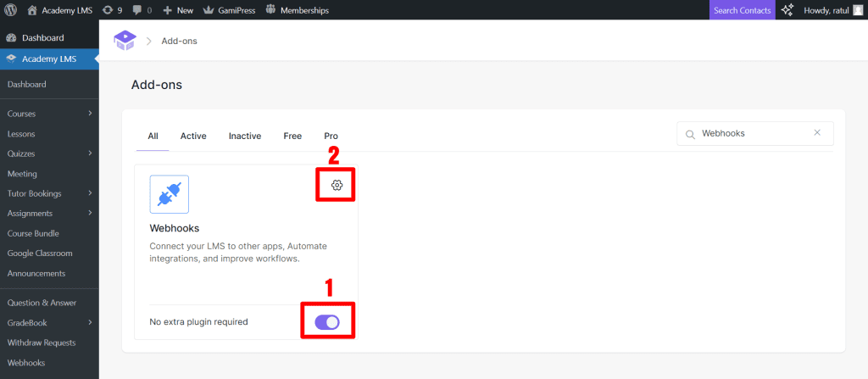Click the user avatar in the admin bar
This screenshot has height=379, width=868.
point(858,10)
